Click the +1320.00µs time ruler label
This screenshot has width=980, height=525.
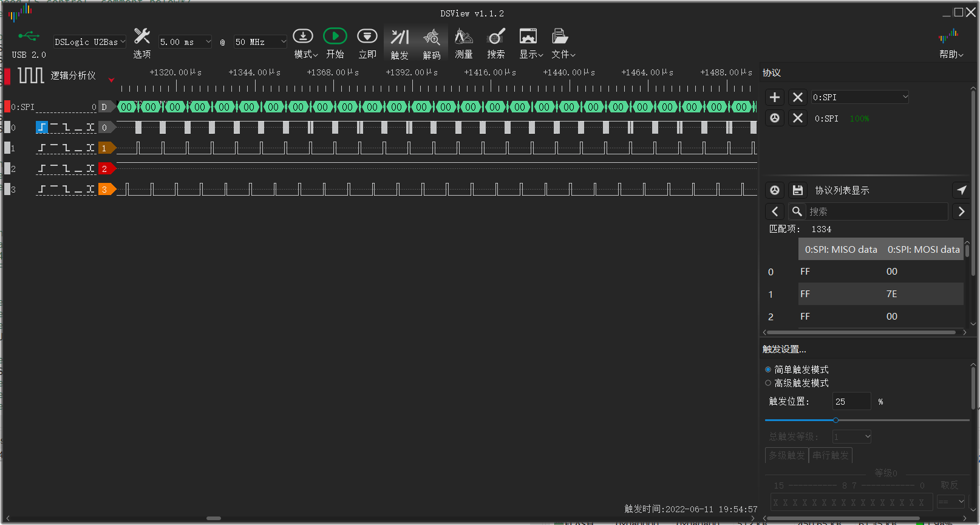tap(175, 72)
